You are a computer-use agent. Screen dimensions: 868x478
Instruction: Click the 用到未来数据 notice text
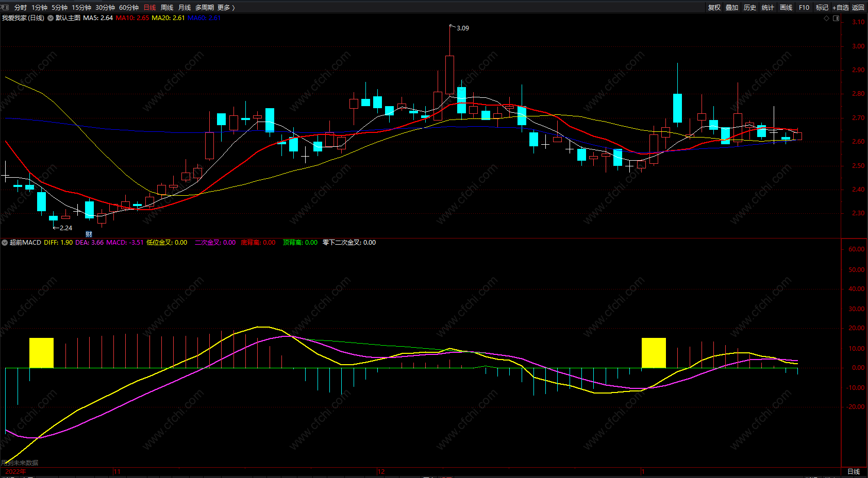coord(20,463)
